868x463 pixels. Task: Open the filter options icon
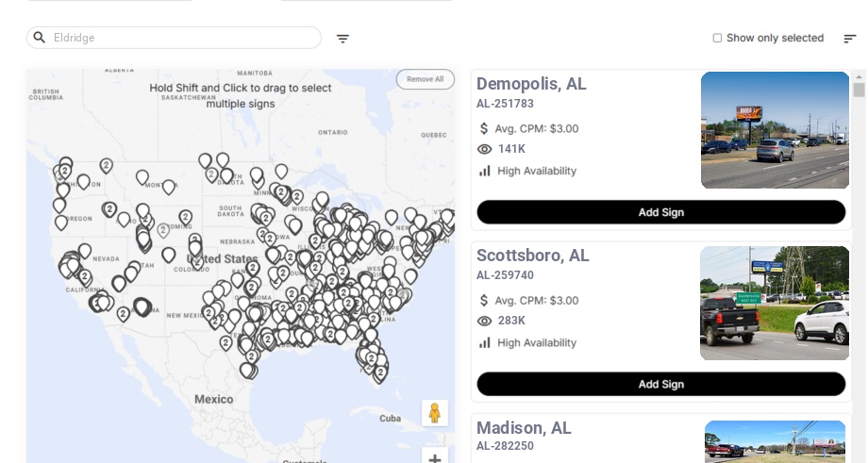(342, 39)
